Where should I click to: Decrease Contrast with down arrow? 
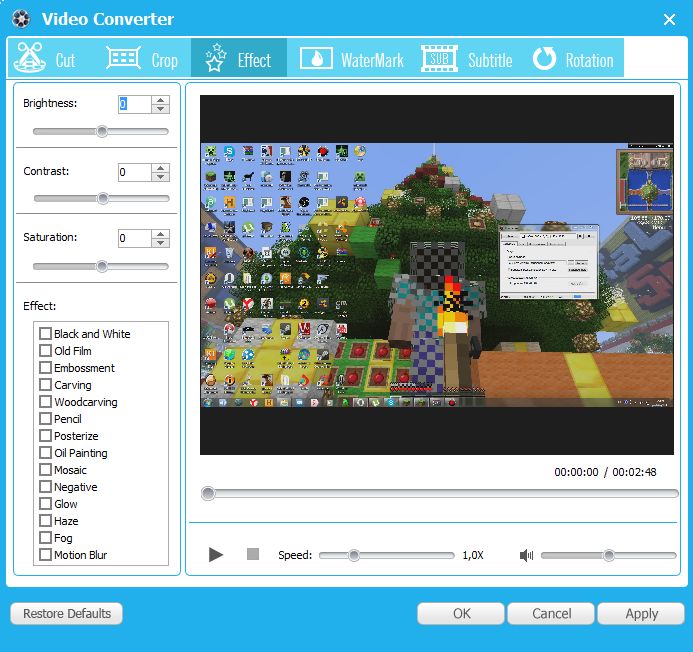click(x=161, y=177)
